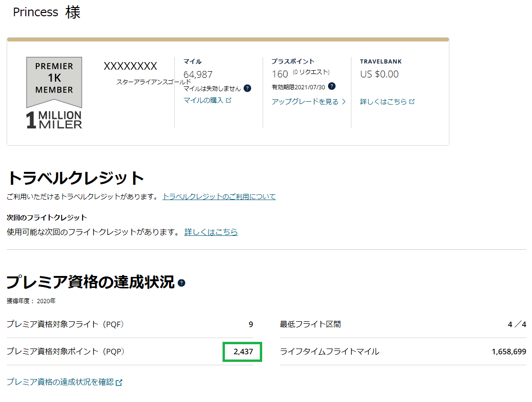Click external-link icon next to マイルの購入
The height and width of the screenshot is (402, 532).
tap(229, 100)
